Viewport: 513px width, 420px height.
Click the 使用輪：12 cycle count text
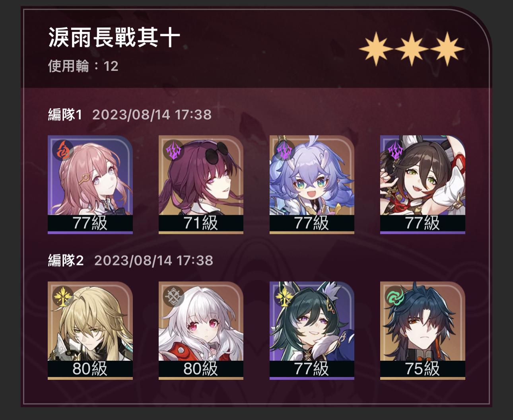click(x=83, y=66)
